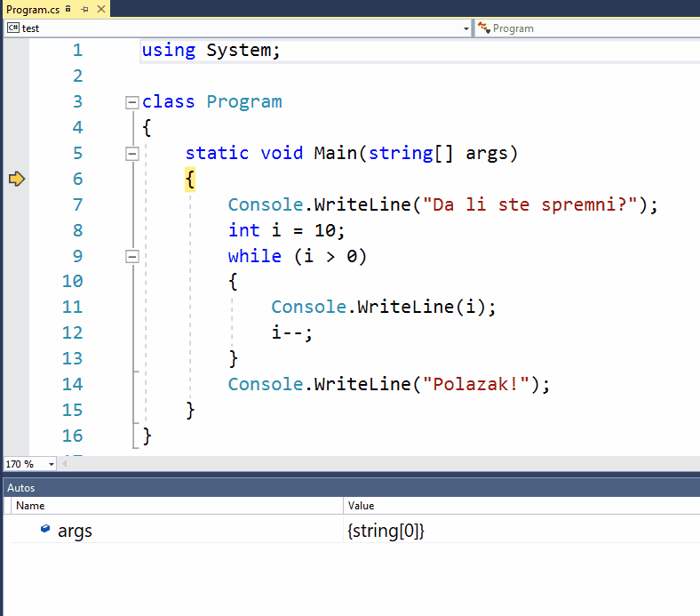Select the Program.cs document tab
The width and height of the screenshot is (700, 616).
point(32,9)
